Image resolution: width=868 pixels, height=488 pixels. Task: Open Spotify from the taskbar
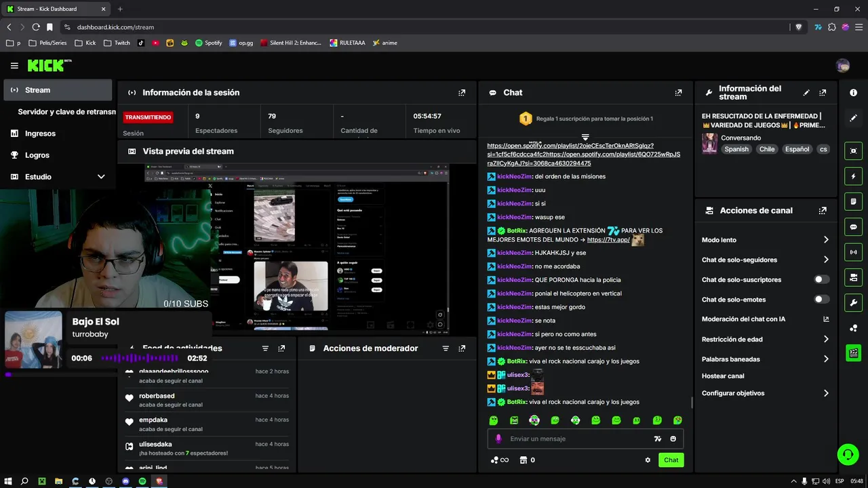(142, 481)
